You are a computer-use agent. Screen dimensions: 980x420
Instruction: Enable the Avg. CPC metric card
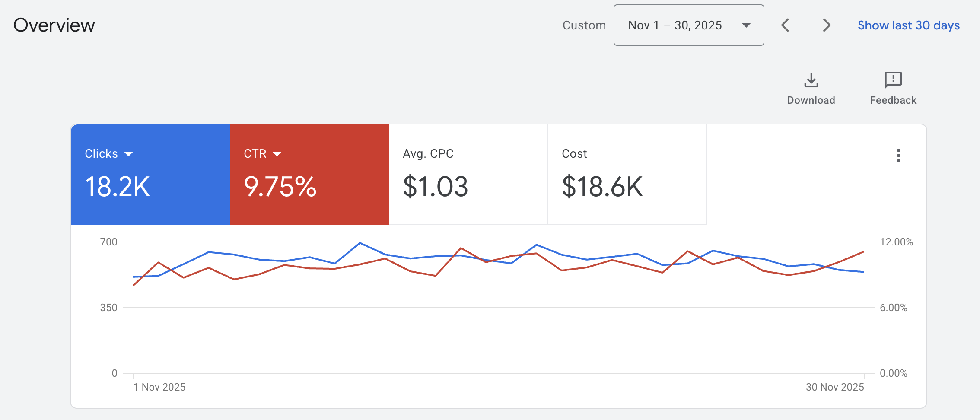[x=468, y=175]
